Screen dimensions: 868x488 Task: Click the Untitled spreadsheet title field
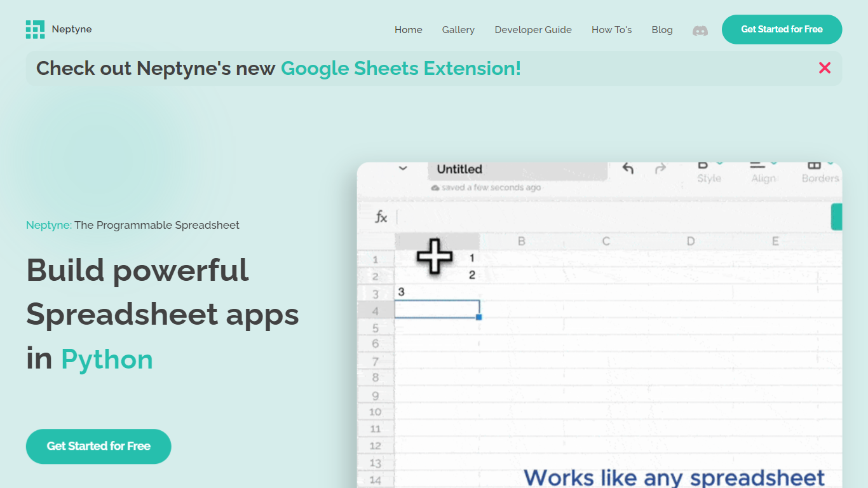coord(517,170)
